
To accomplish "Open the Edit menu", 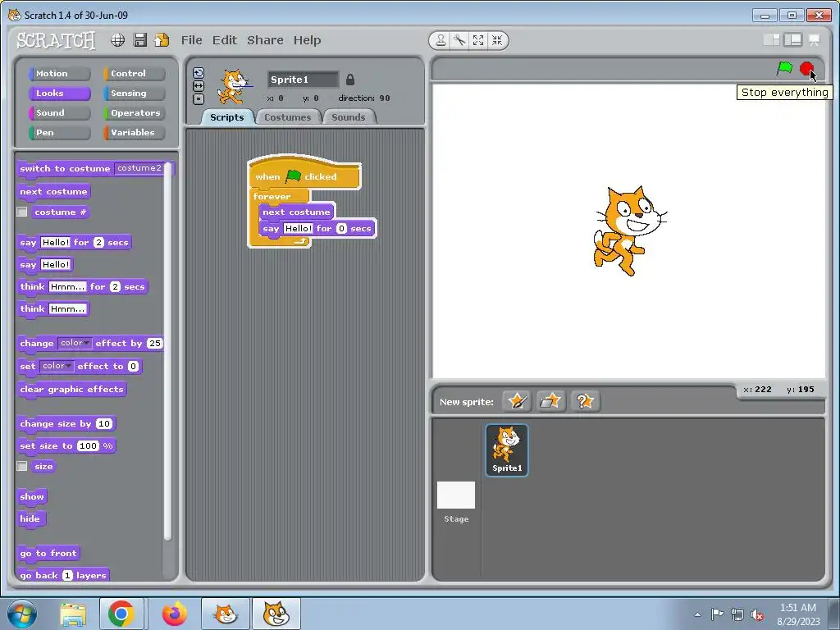I will point(225,40).
